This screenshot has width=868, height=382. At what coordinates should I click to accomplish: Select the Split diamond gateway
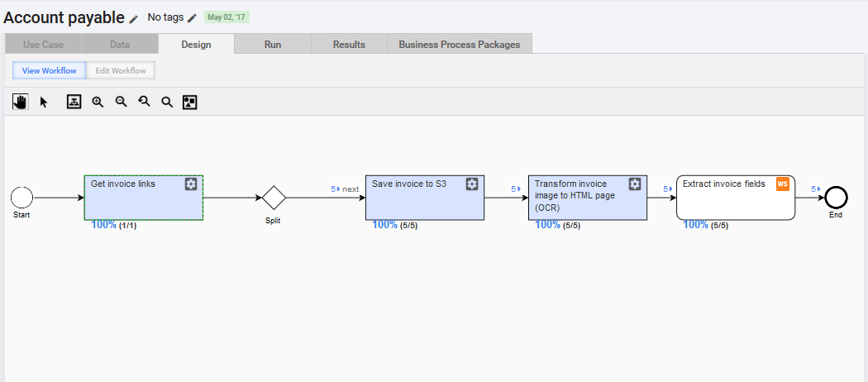[274, 198]
